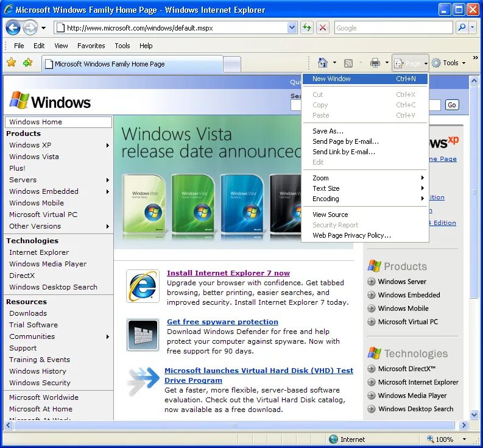The image size is (483, 448).
Task: Select Send Page by E-mail...
Action: pyautogui.click(x=365, y=141)
